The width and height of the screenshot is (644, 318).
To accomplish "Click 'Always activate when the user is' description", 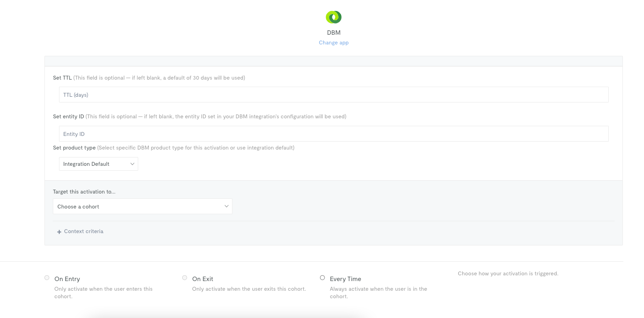I will pos(378,292).
